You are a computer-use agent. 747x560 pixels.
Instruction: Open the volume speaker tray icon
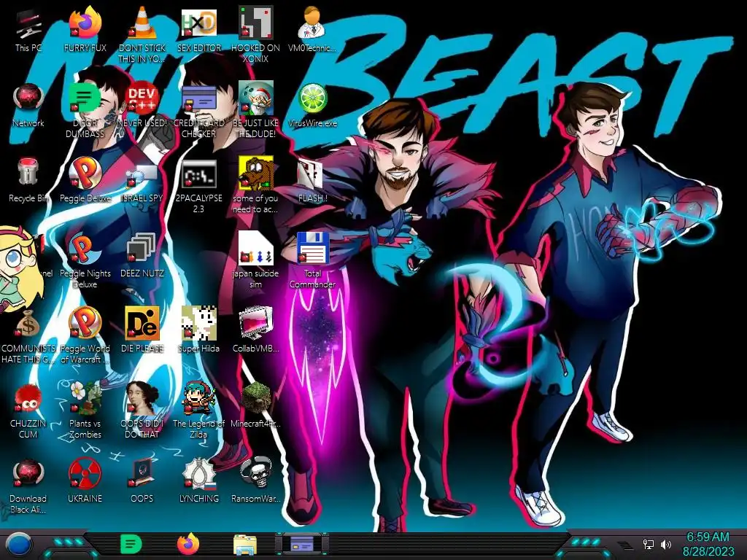pos(666,544)
